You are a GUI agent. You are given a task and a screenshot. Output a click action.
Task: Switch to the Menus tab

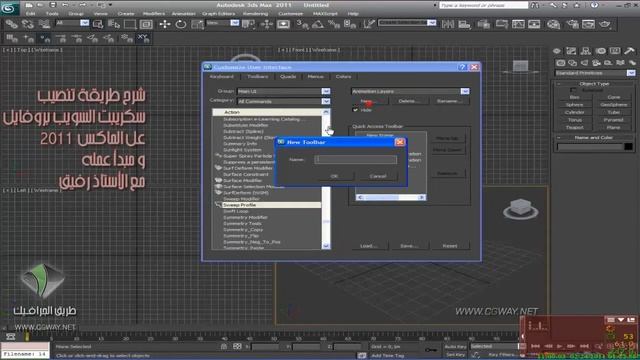(316, 76)
